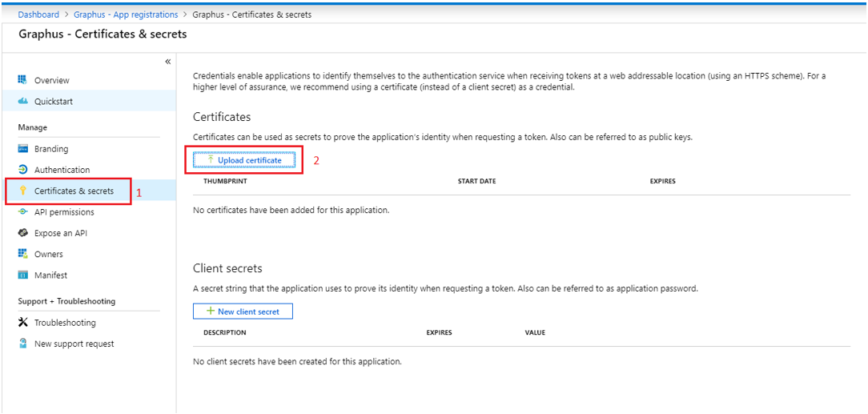Click the Branding icon in sidebar

point(22,149)
